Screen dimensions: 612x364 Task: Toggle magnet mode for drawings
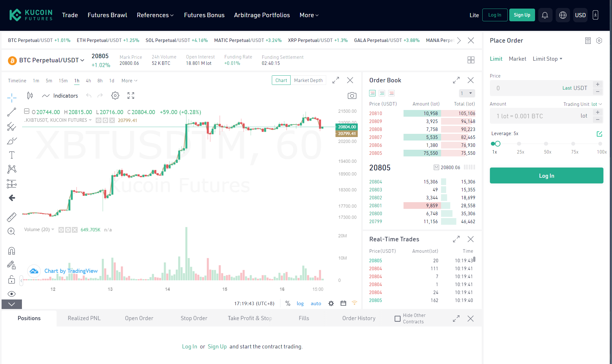click(x=12, y=251)
